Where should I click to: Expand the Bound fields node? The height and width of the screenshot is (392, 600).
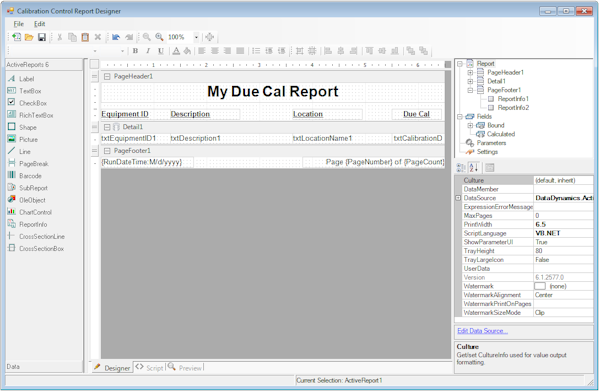(470, 126)
